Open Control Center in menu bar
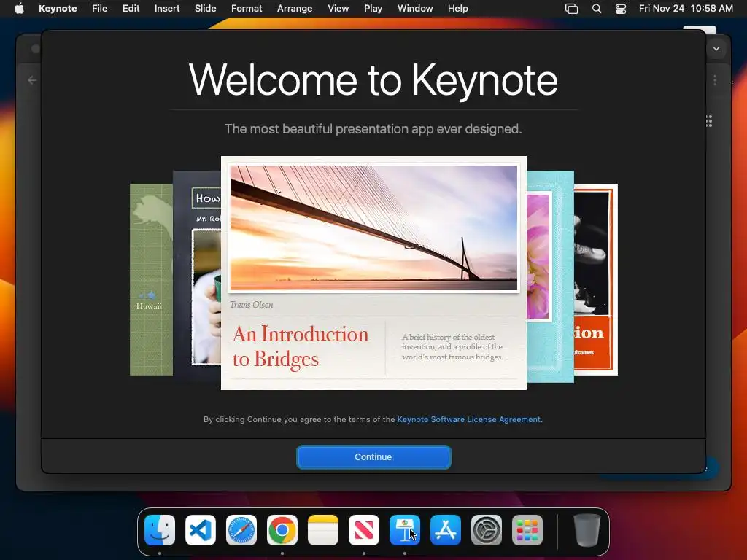Screen dimensions: 747x560 [x=621, y=8]
